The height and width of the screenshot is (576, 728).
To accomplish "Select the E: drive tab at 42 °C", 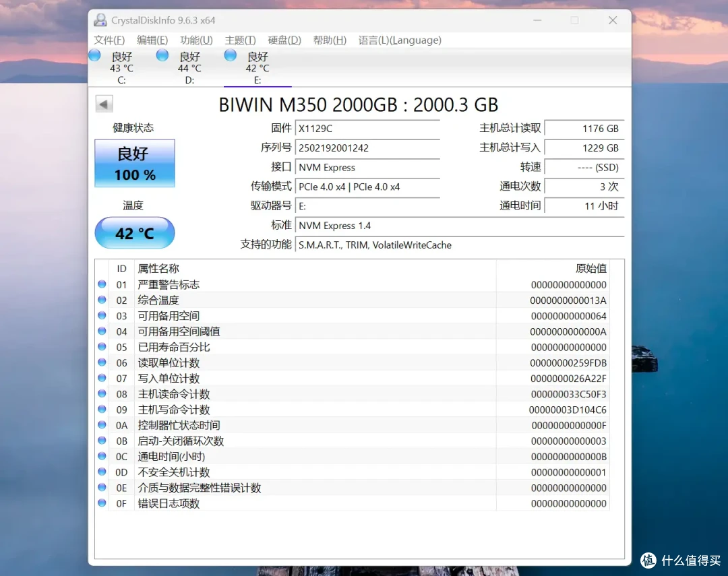I will click(257, 68).
